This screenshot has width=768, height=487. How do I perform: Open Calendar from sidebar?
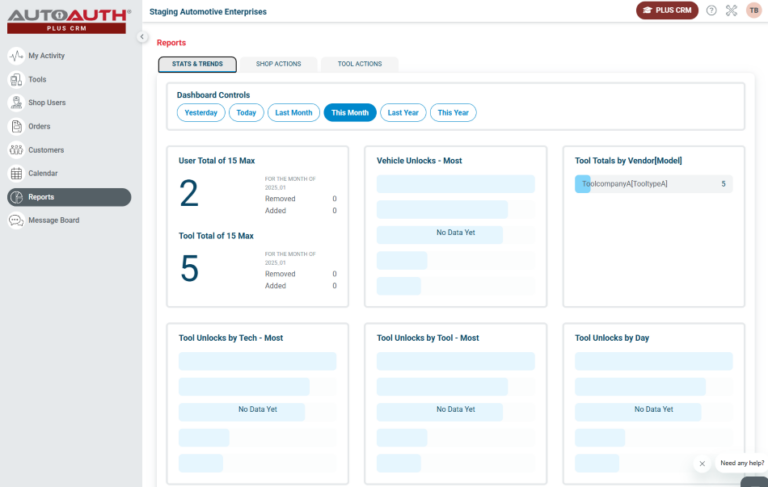click(43, 173)
